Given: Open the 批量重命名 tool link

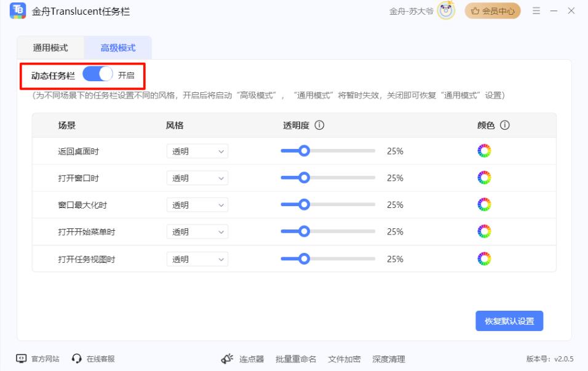Looking at the screenshot, I should coord(296,359).
